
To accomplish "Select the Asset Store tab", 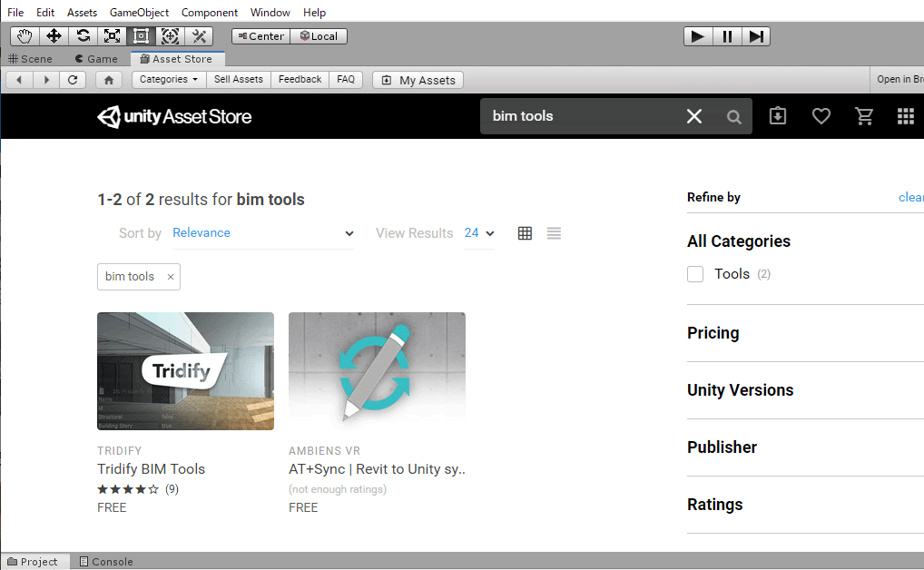I will click(x=177, y=59).
